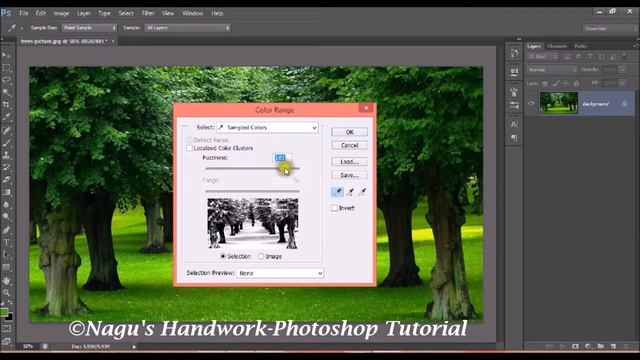Choose the Selection radio button
The width and height of the screenshot is (640, 360).
click(223, 256)
